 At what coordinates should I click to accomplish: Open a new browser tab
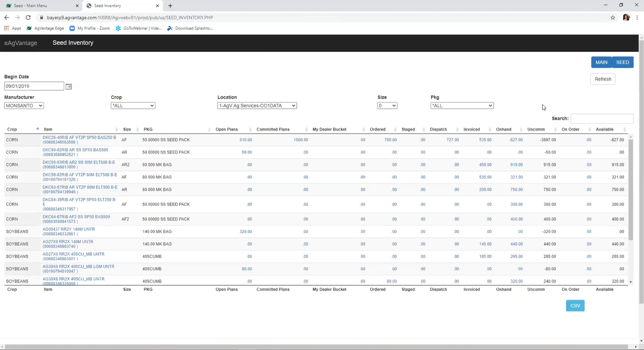point(170,6)
